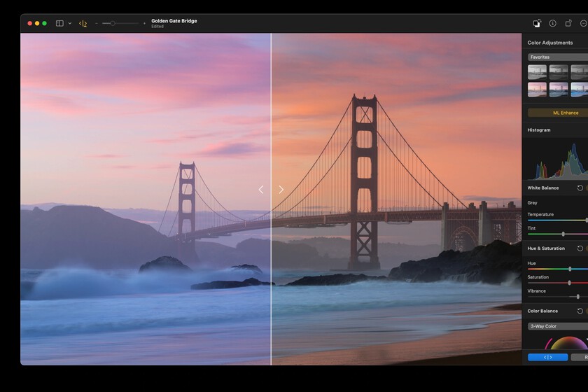Click the blue split compare button at bottom
The width and height of the screenshot is (588, 392).
click(547, 357)
